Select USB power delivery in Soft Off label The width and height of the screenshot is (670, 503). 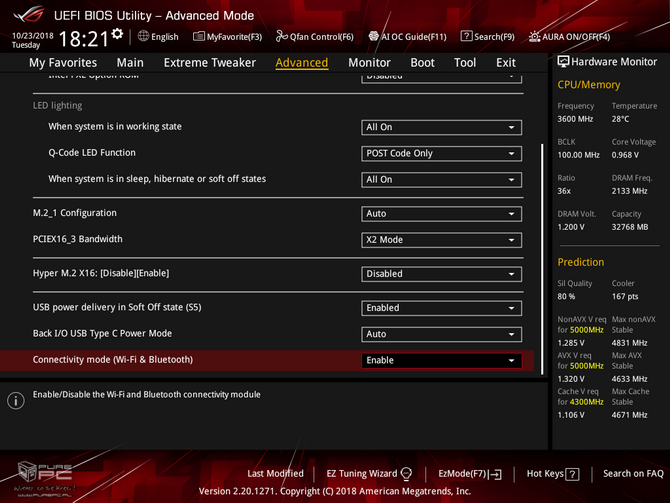point(117,307)
